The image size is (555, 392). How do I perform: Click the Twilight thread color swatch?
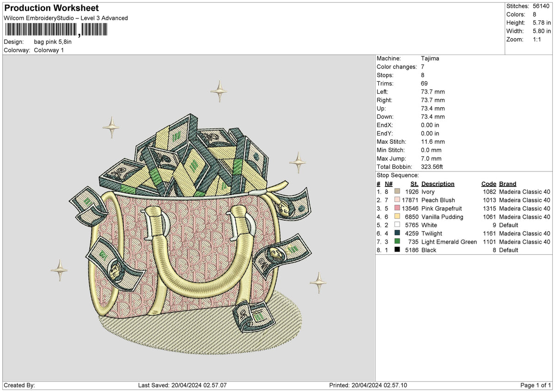397,233
